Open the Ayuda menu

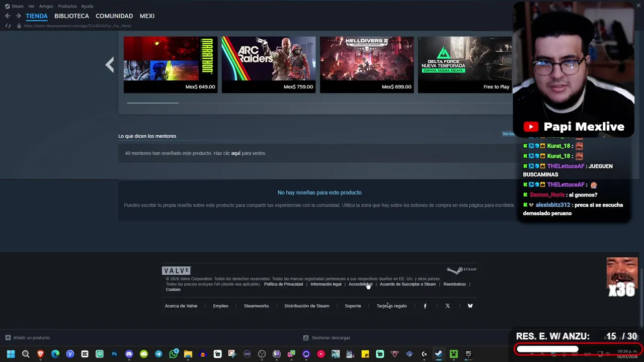click(x=88, y=6)
